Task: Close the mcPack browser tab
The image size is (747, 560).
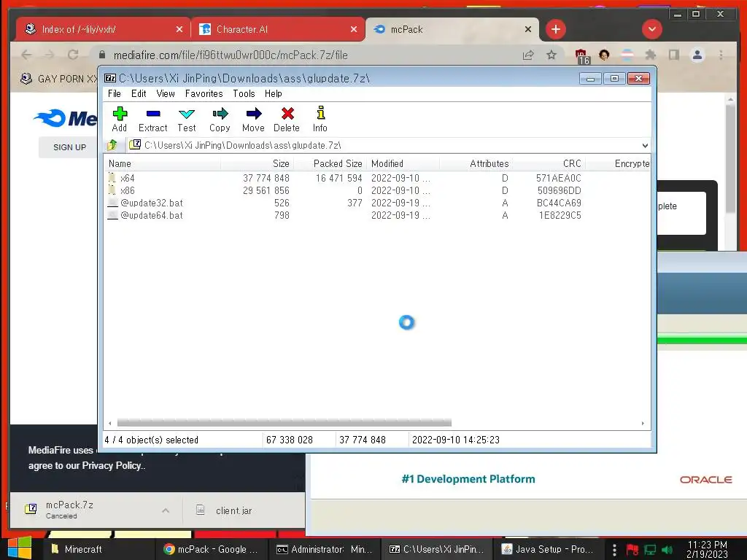Action: [528, 29]
